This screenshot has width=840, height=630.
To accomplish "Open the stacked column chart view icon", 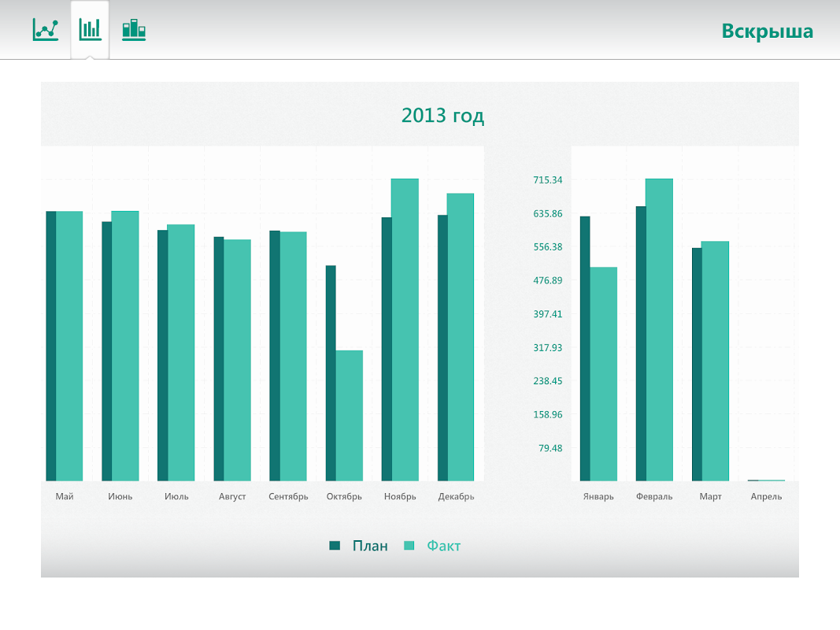I will click(134, 29).
